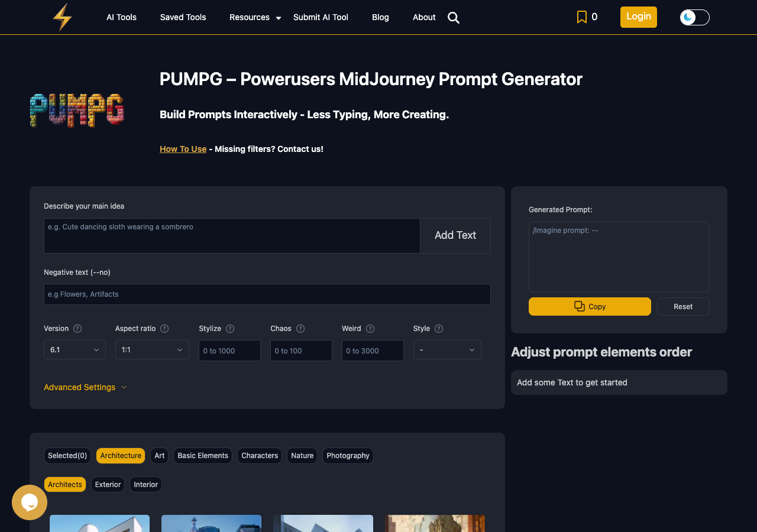Open the search magnifier icon
Viewport: 757px width, 532px height.
pos(454,18)
